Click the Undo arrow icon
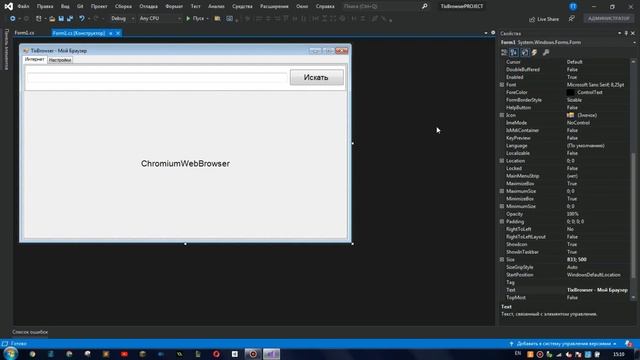Viewport: 640px width, 360px height. coord(82,19)
